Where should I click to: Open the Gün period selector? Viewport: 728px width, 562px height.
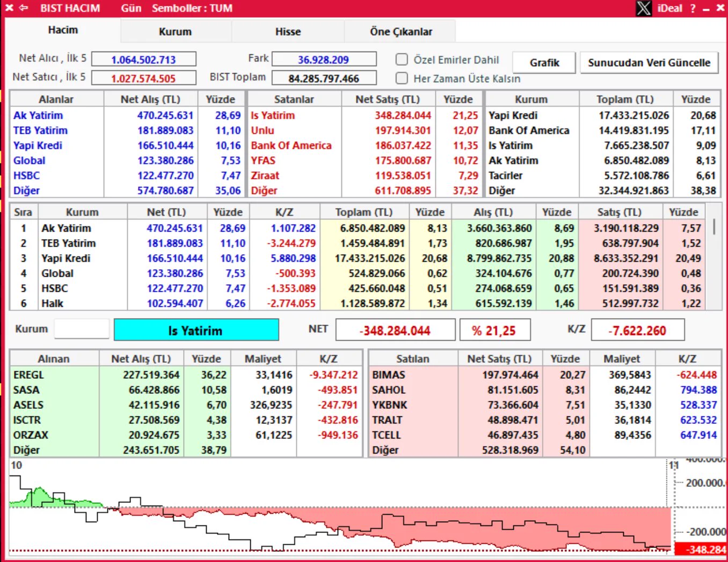(131, 8)
